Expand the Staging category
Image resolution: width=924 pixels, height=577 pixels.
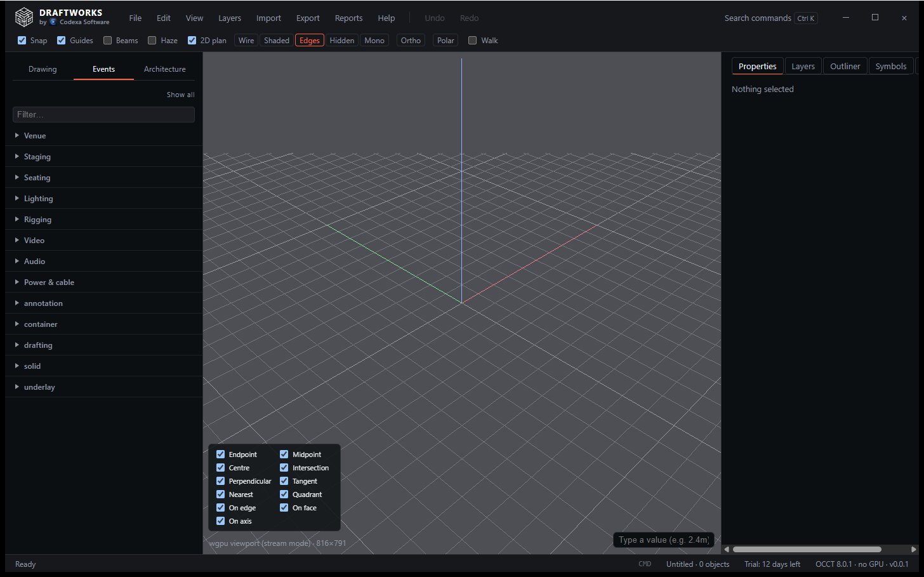(104, 156)
